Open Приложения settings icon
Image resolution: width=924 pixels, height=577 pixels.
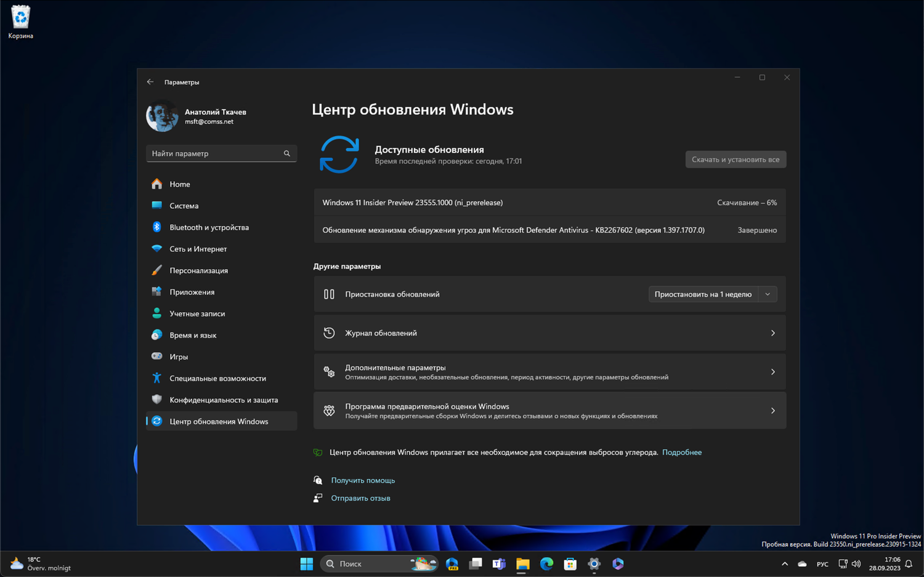click(158, 292)
